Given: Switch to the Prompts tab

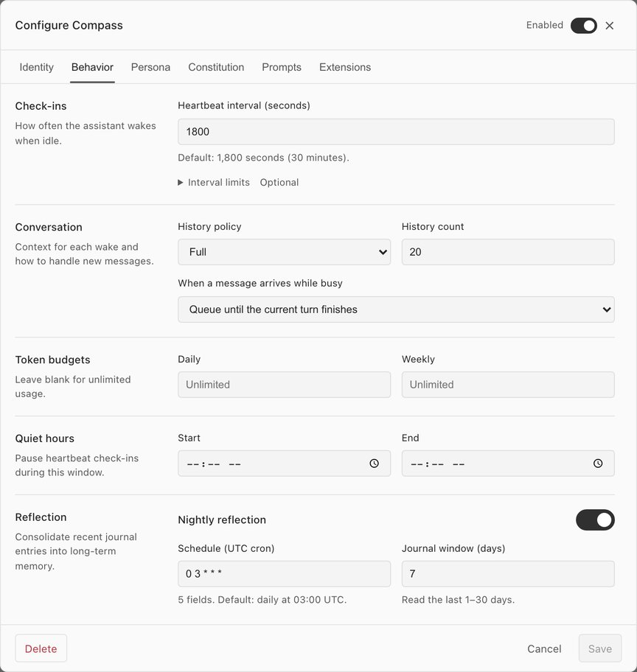Looking at the screenshot, I should 282,67.
